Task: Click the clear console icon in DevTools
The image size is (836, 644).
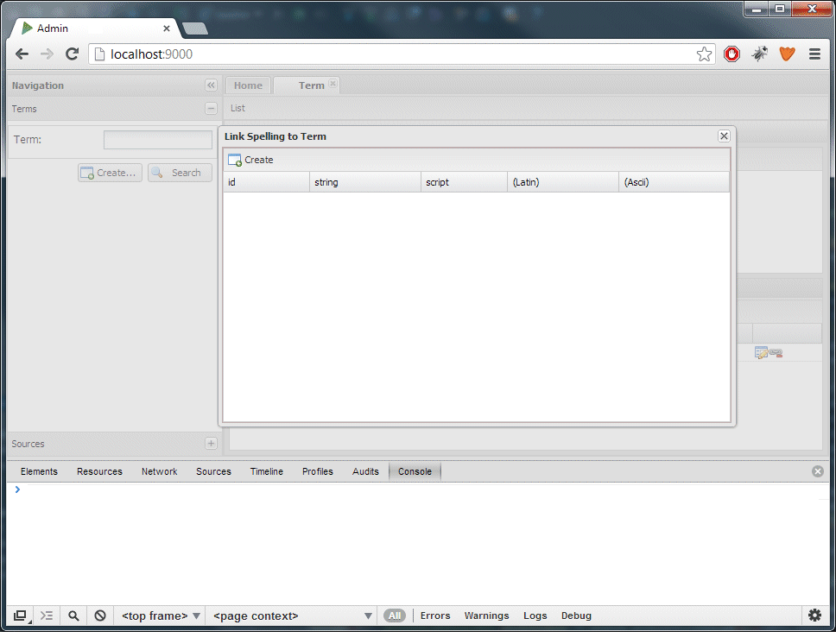Action: pyautogui.click(x=99, y=616)
